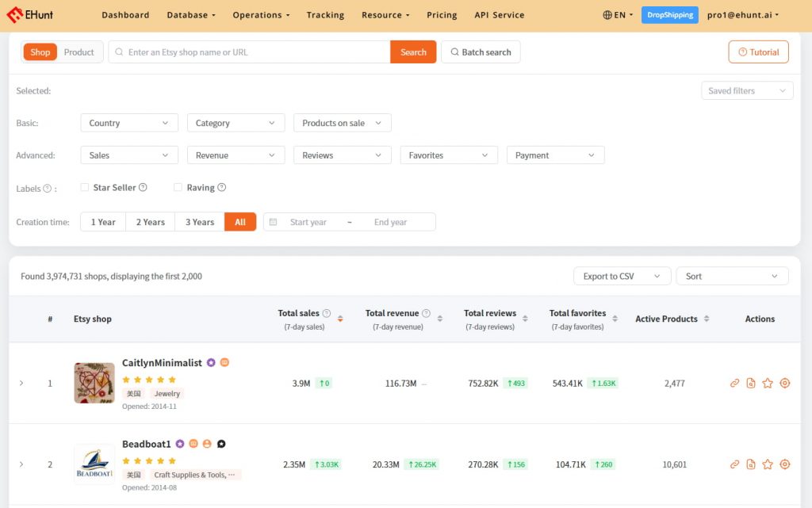This screenshot has width=812, height=508.
Task: Enable the Raving checkbox
Action: pos(178,187)
